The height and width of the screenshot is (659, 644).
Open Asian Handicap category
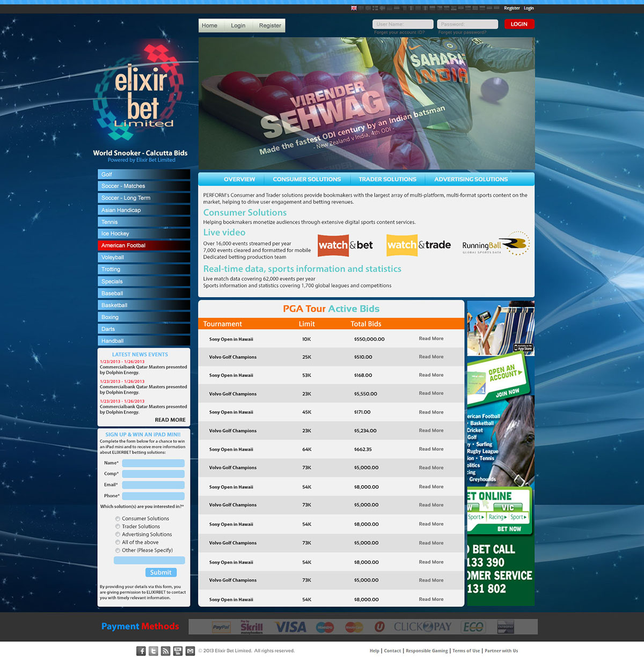click(144, 210)
